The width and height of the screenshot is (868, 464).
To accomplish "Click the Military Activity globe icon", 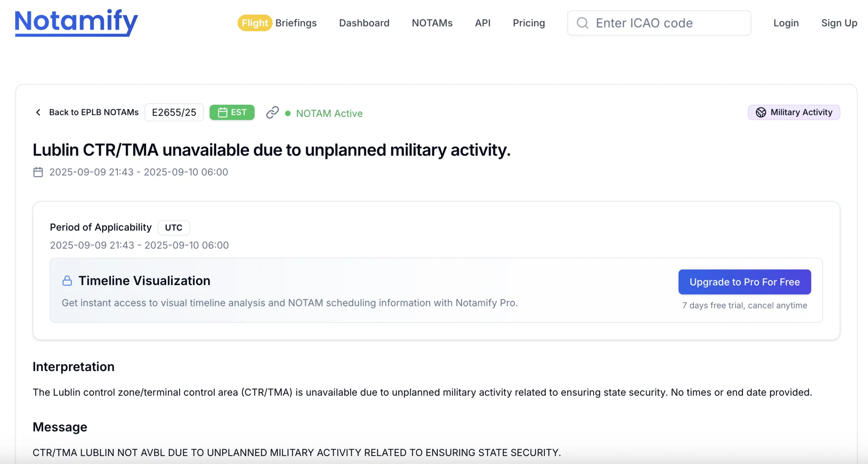I will click(761, 113).
